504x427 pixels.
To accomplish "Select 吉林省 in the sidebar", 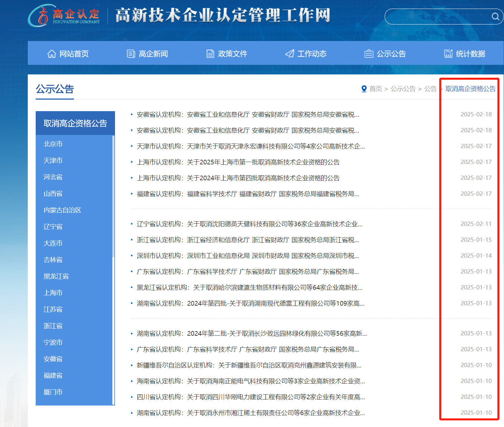I will click(x=53, y=260).
